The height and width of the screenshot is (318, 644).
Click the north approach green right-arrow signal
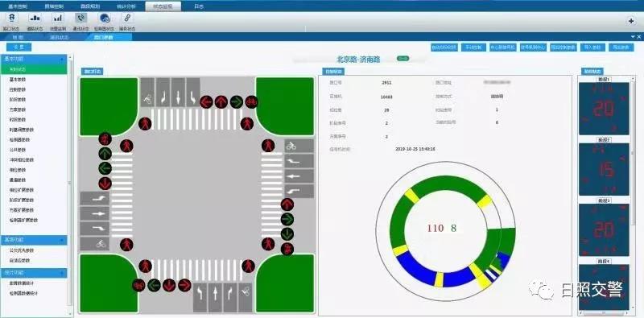click(236, 101)
